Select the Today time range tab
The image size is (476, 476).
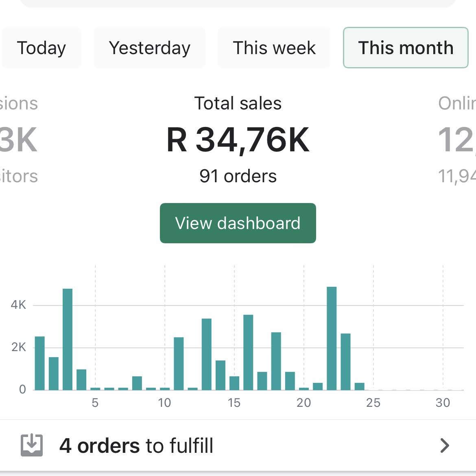pos(41,48)
